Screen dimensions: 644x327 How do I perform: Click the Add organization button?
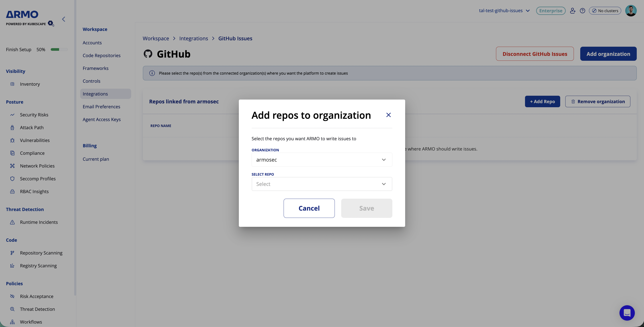click(608, 54)
